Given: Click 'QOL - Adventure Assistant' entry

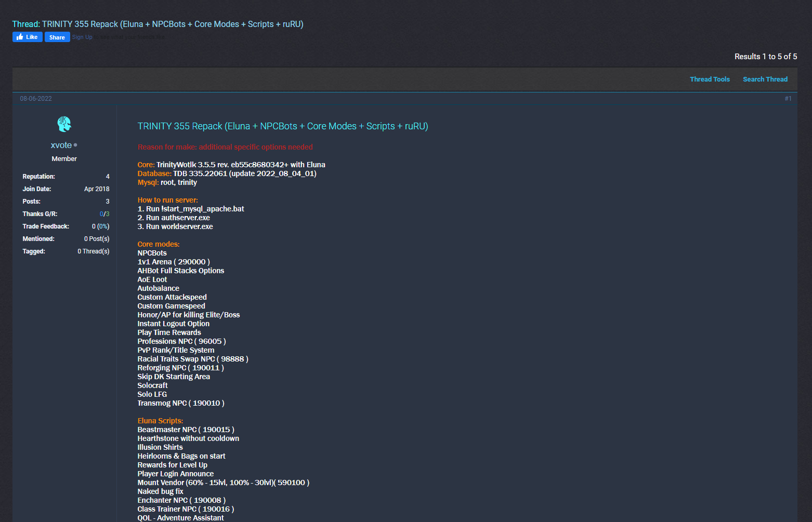Looking at the screenshot, I should pyautogui.click(x=180, y=518).
